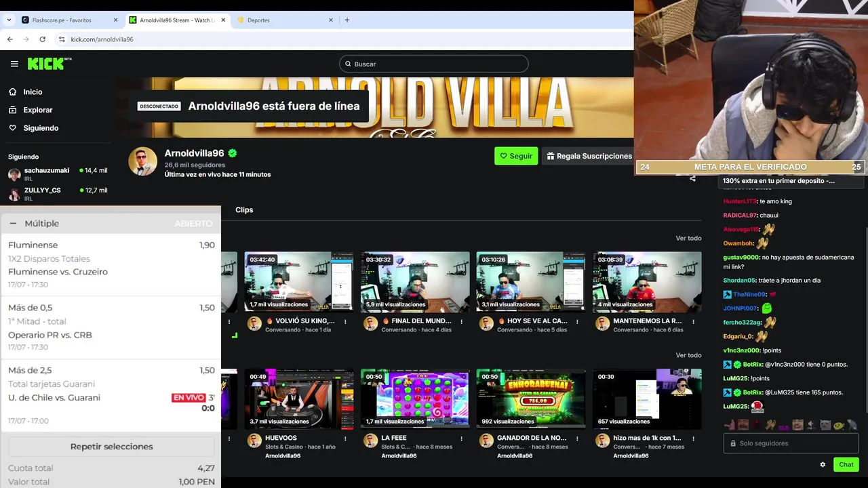Click Ver todo for past broadcasts
This screenshot has width=868, height=488.
[x=688, y=239]
